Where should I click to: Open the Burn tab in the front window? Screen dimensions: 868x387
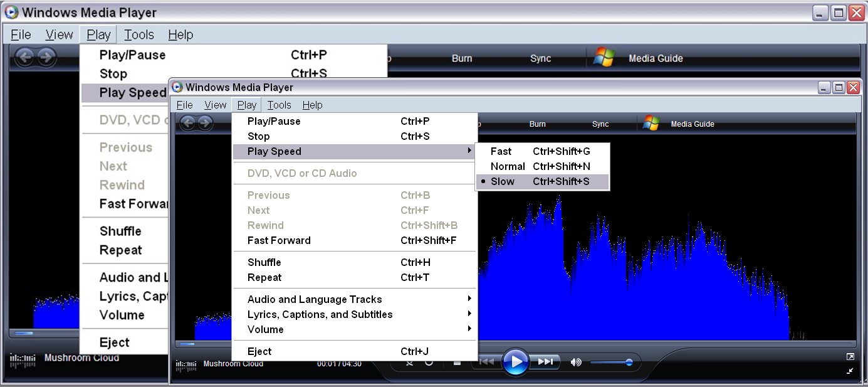pos(537,124)
